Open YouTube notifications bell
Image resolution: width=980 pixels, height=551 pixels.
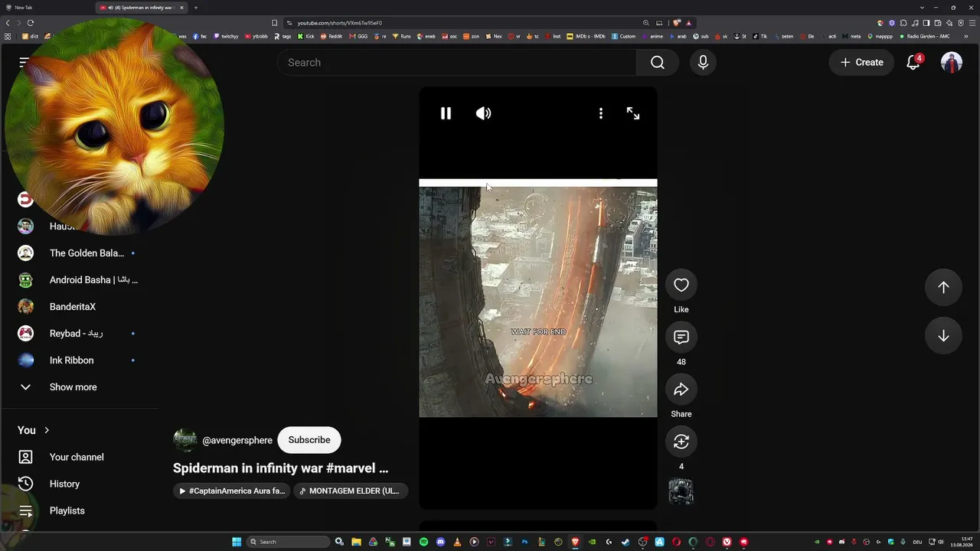(913, 63)
